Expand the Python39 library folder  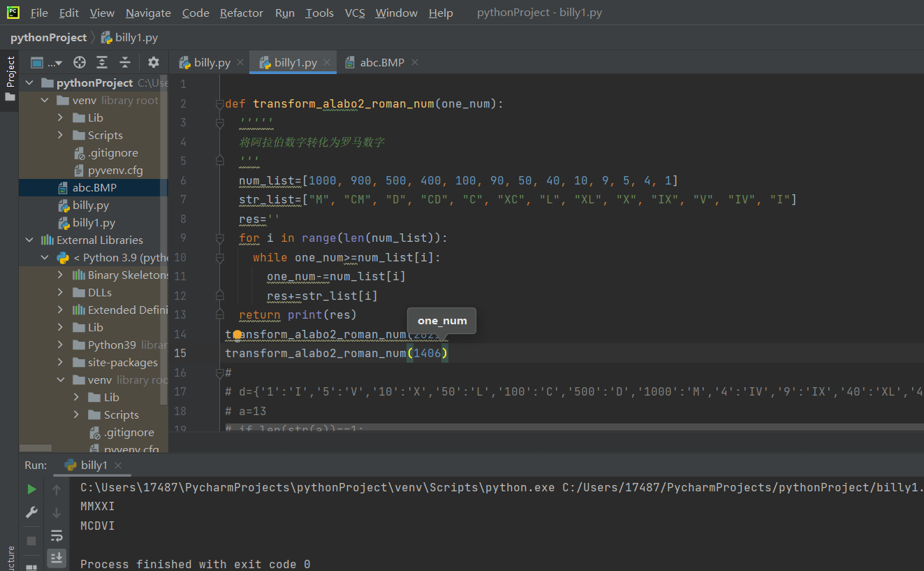[61, 345]
